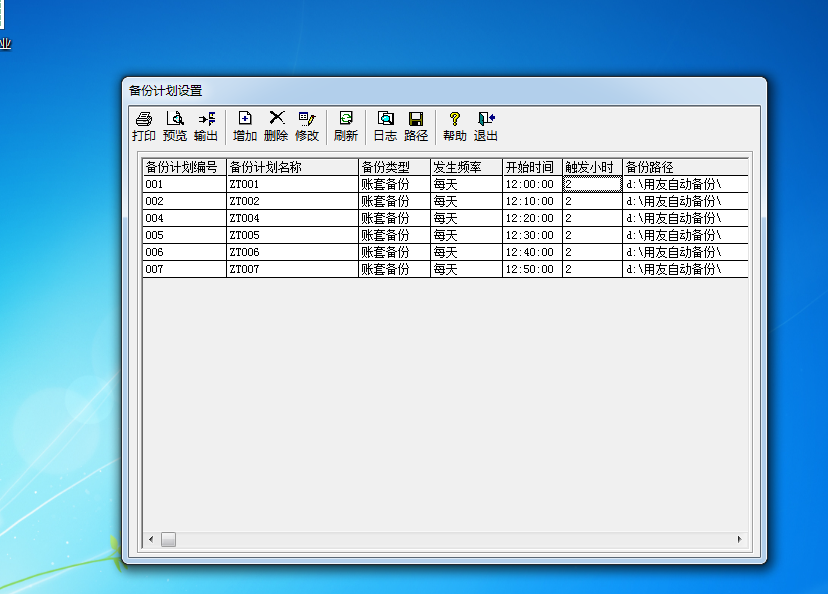Click plan name ZT001
Screen dimensions: 828x594
(x=293, y=184)
